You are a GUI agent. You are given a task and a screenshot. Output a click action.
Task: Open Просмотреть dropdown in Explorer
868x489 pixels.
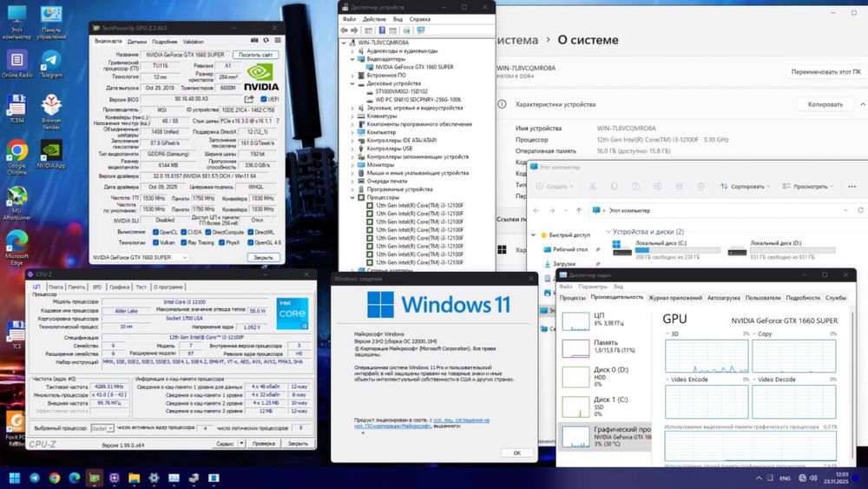(808, 187)
